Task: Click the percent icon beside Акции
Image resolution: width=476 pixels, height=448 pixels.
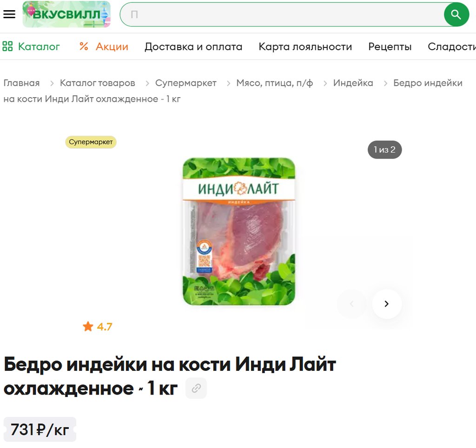Action: click(x=84, y=46)
